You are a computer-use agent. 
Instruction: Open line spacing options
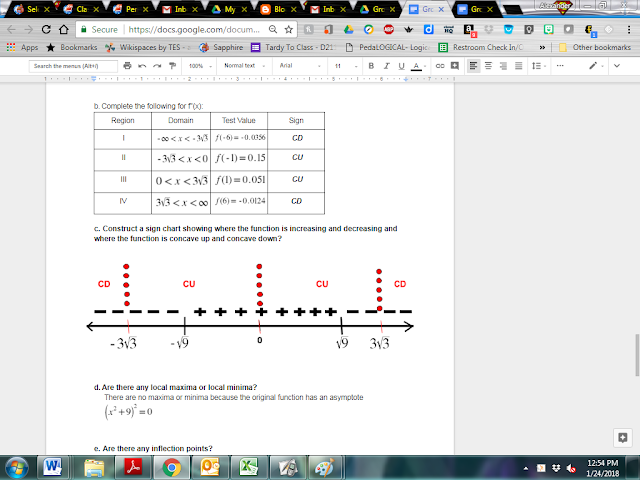click(538, 66)
